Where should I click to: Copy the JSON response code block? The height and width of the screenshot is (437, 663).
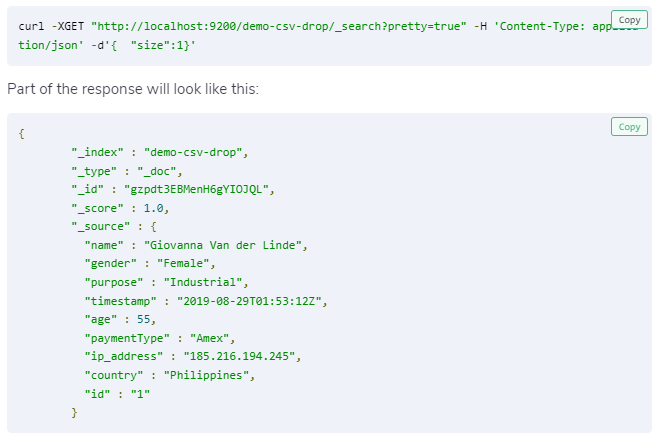tap(629, 127)
